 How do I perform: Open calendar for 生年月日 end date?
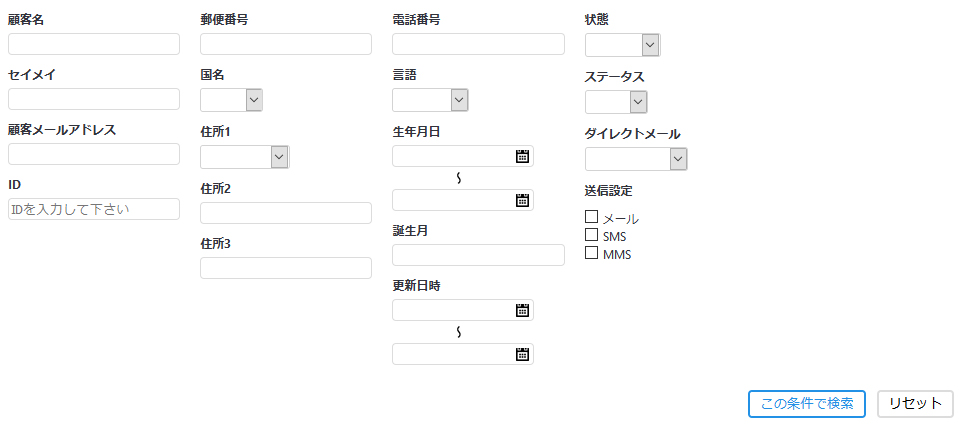522,200
